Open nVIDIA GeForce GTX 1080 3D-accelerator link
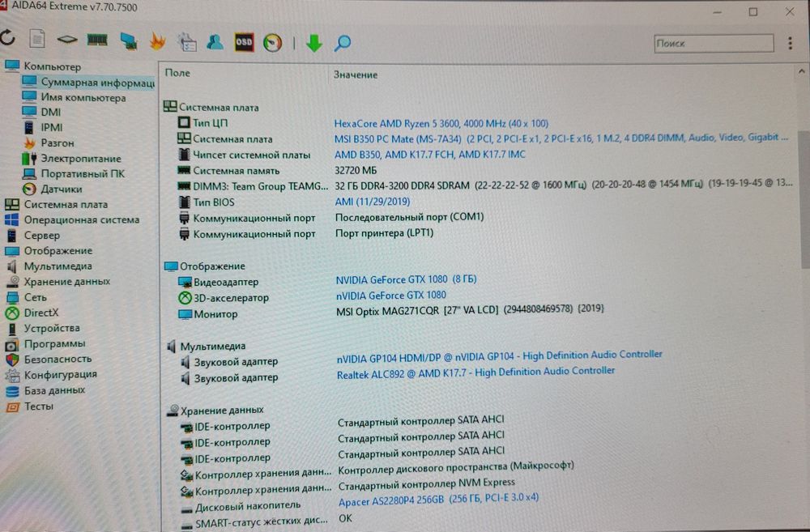The width and height of the screenshot is (810, 532). (x=391, y=295)
